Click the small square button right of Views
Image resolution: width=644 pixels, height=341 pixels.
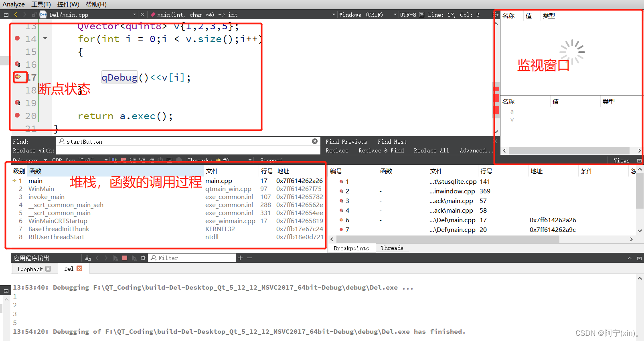(639, 160)
